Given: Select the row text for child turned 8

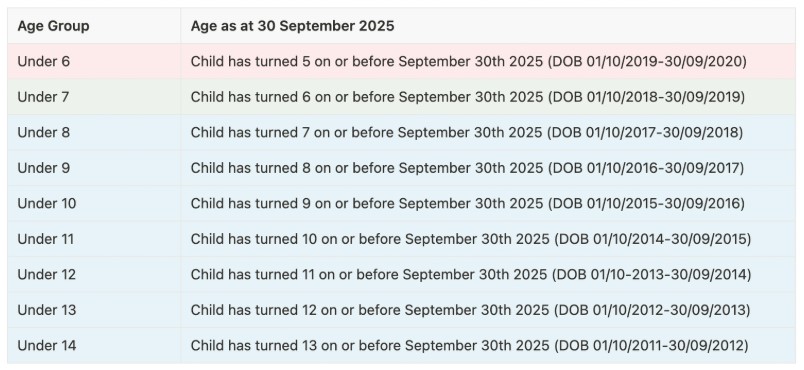Looking at the screenshot, I should [x=468, y=168].
